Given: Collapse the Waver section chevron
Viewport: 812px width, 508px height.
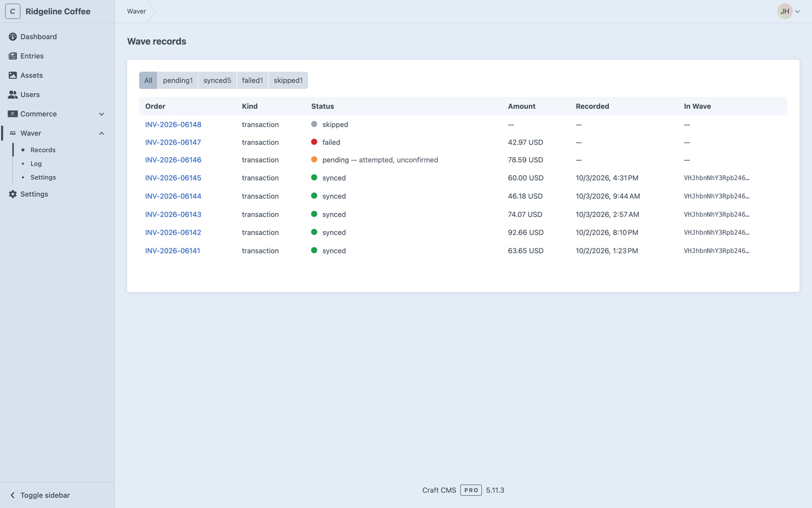Looking at the screenshot, I should click(x=101, y=133).
